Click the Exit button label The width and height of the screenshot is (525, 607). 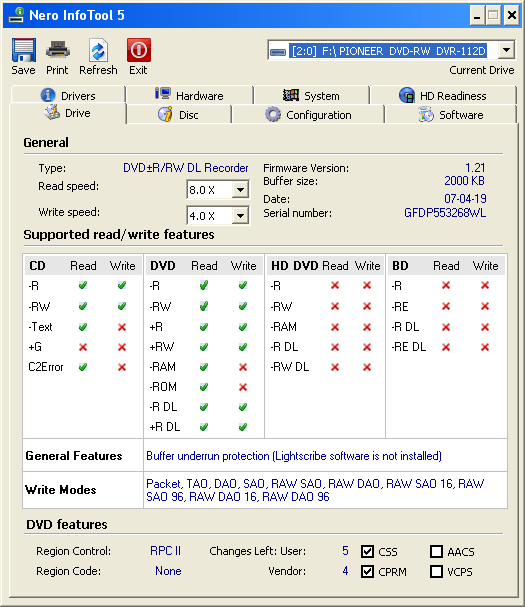pyautogui.click(x=138, y=70)
